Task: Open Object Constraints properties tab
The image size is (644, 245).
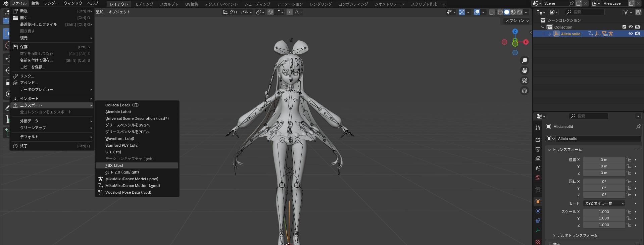Action: pos(538,220)
